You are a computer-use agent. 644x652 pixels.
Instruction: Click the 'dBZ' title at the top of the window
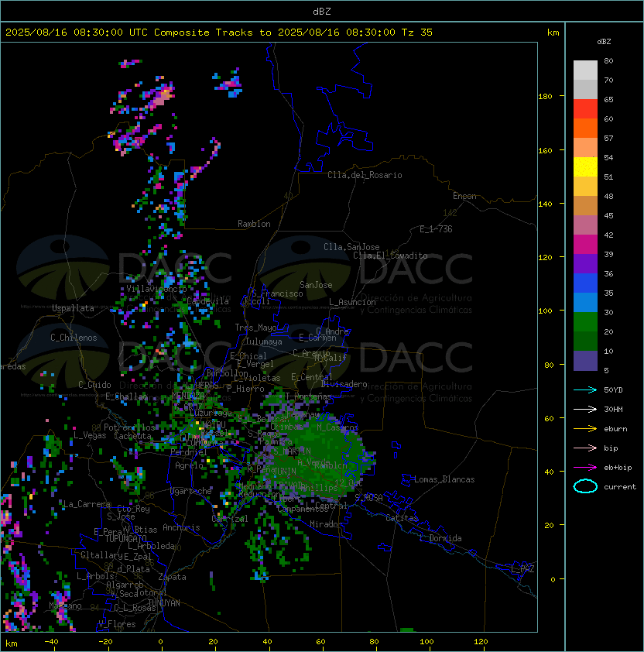click(x=322, y=11)
